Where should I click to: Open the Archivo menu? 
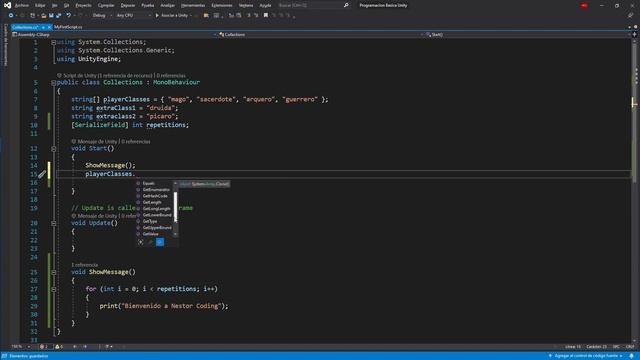[22, 5]
